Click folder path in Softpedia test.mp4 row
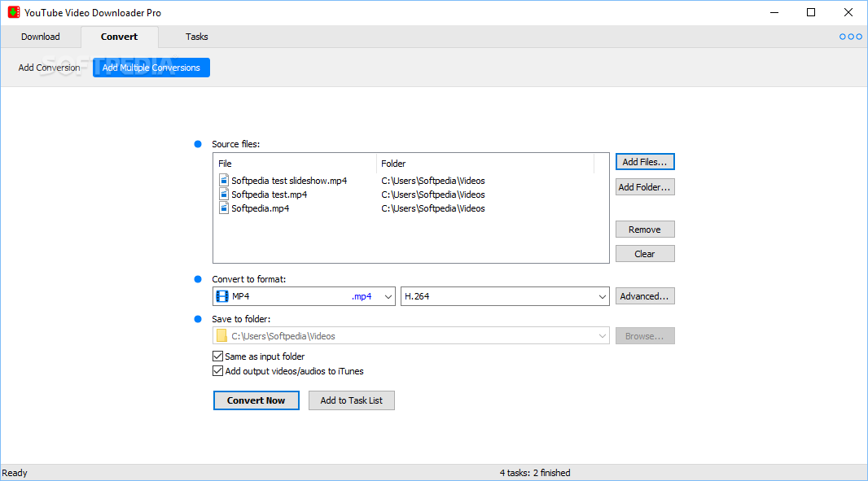 (433, 195)
